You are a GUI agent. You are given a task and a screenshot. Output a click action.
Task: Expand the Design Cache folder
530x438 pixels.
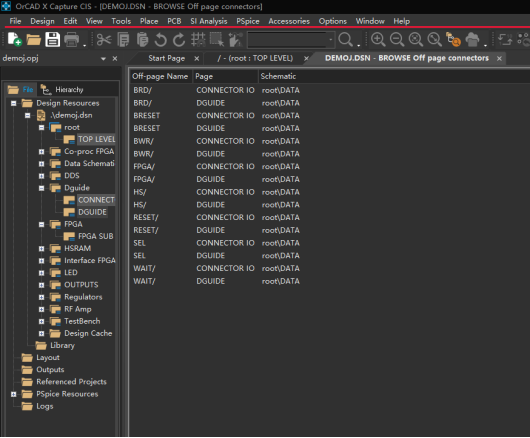pyautogui.click(x=41, y=334)
